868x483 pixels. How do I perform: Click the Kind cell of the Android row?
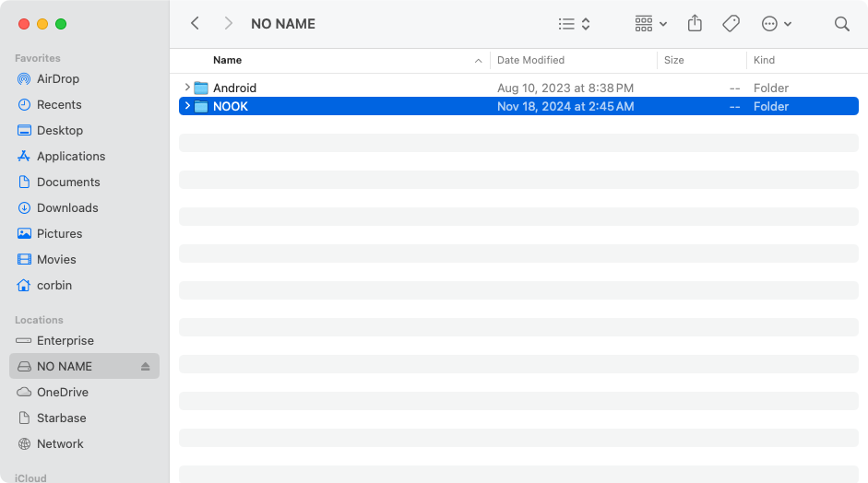pos(770,88)
